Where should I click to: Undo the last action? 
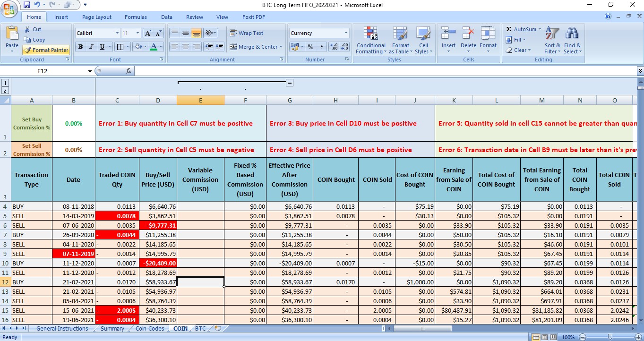[x=37, y=5]
